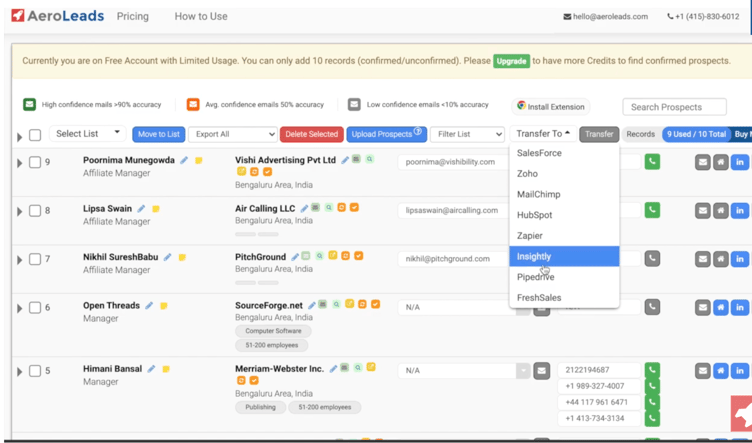Open the Export All dropdown
Screen dimensions: 752x443
pos(233,134)
